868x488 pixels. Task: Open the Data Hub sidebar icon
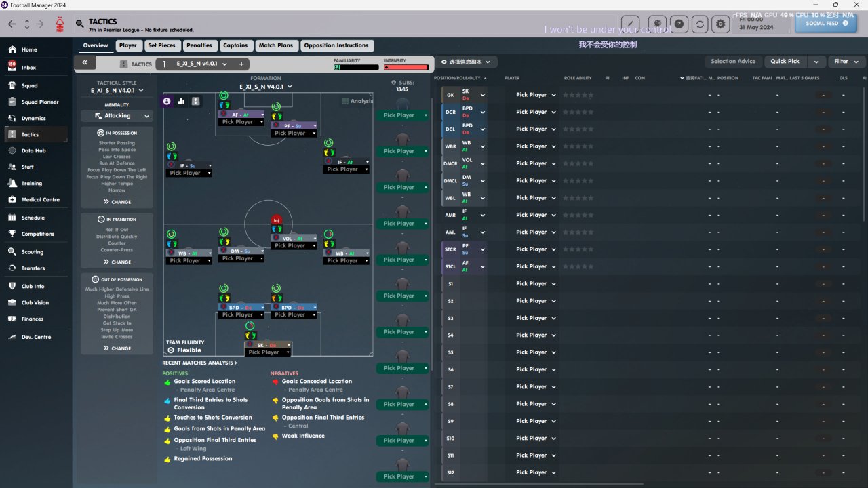click(12, 151)
